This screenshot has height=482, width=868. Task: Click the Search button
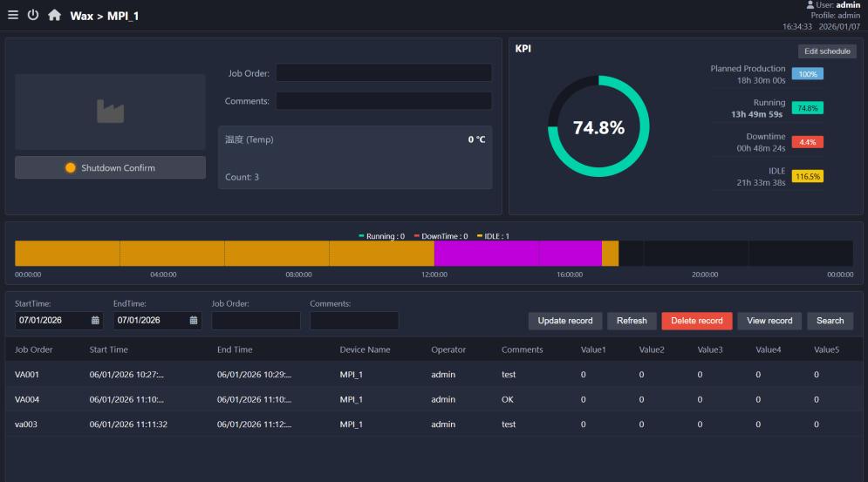[x=830, y=321]
